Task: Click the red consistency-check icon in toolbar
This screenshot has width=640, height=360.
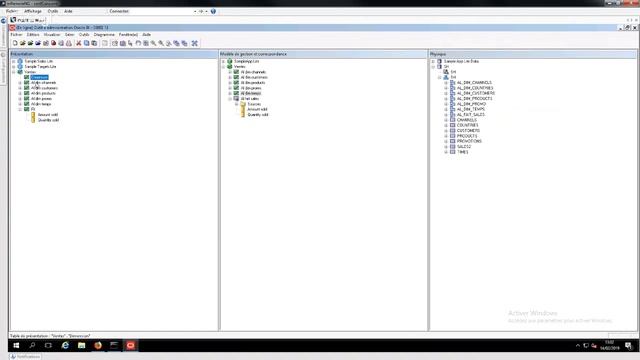Action: pyautogui.click(x=53, y=43)
